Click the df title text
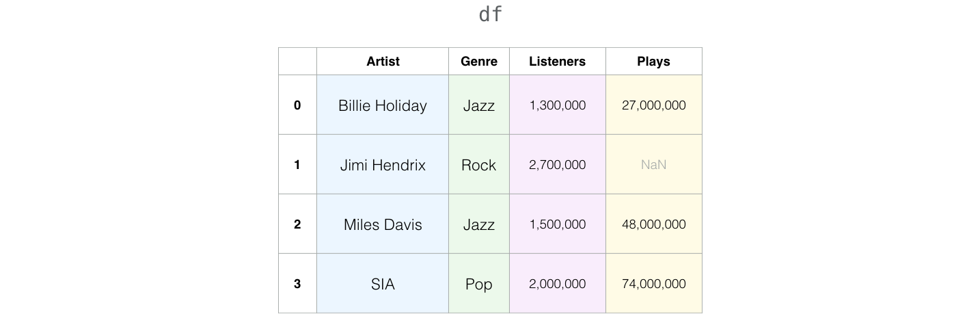Image resolution: width=980 pixels, height=323 pixels. coord(491,14)
